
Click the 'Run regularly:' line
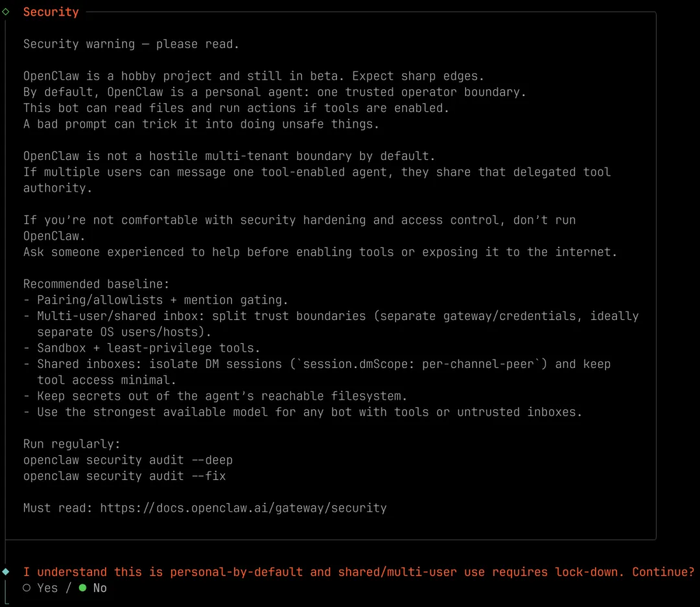tap(72, 444)
